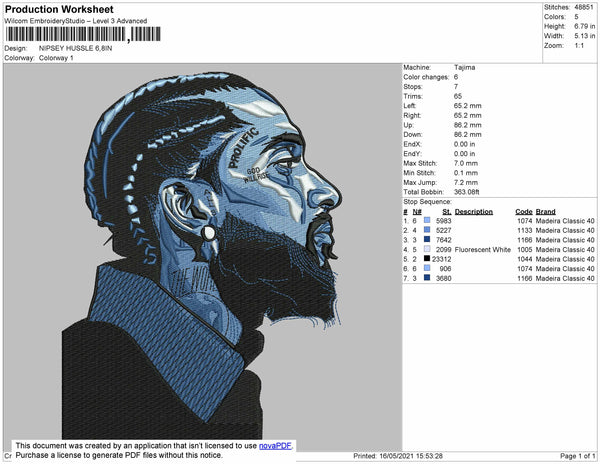Select the light blue swatch in the 906-stitch row
Viewport: 600px width, 464px height.
(x=427, y=268)
